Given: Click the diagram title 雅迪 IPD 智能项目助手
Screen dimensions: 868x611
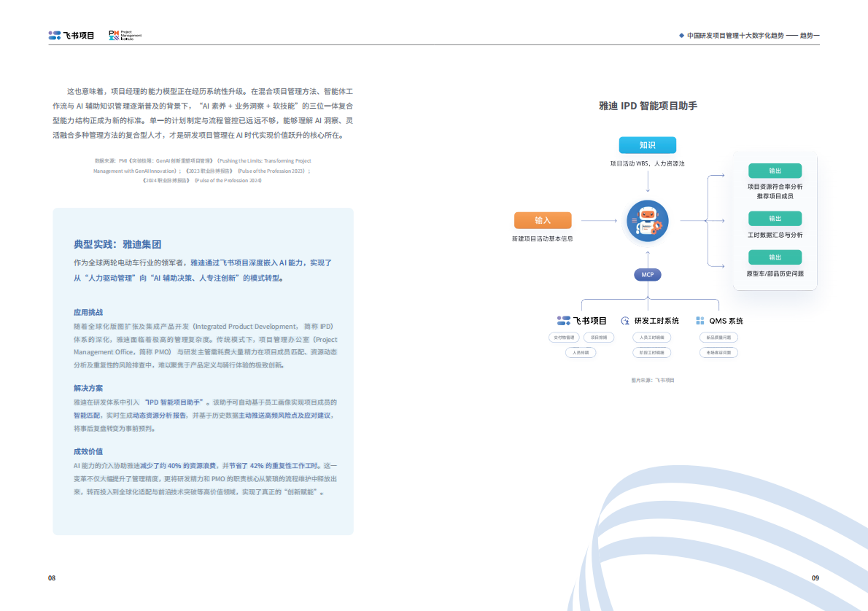Looking at the screenshot, I should (x=648, y=106).
